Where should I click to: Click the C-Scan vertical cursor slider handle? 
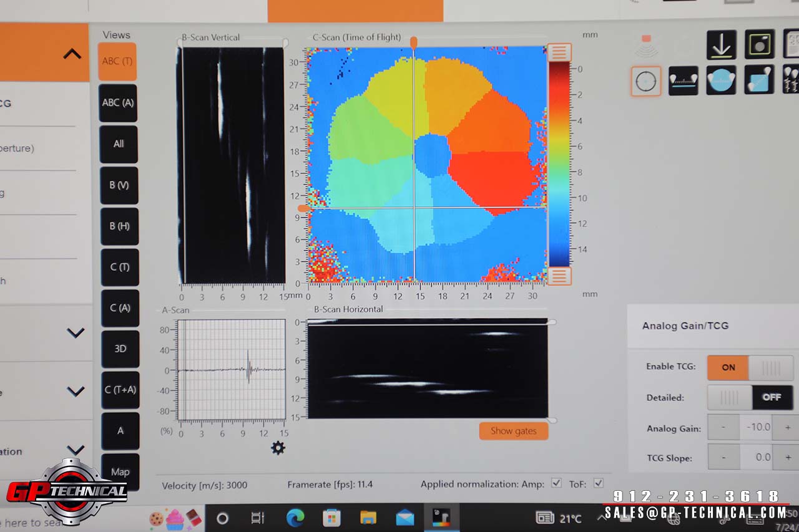pos(413,42)
